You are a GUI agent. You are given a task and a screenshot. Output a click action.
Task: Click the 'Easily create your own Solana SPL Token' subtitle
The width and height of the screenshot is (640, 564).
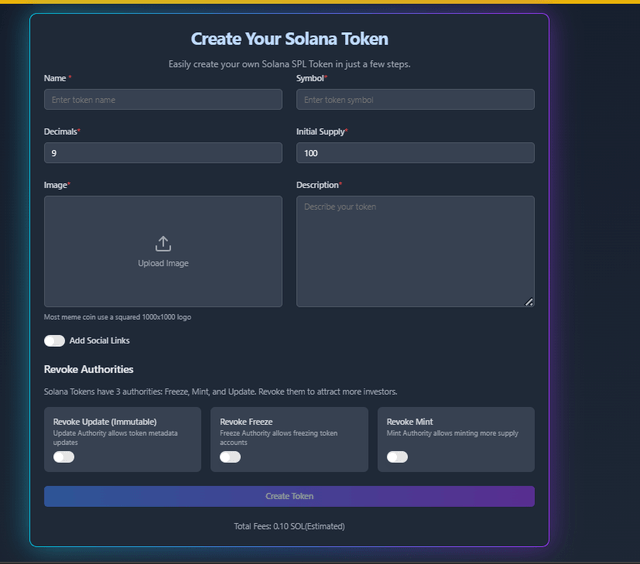click(x=289, y=64)
